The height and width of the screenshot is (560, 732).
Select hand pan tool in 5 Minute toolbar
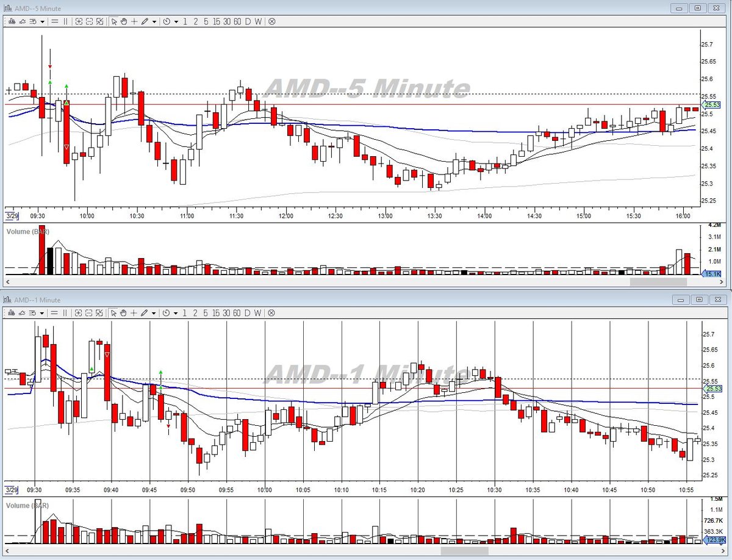pos(123,21)
